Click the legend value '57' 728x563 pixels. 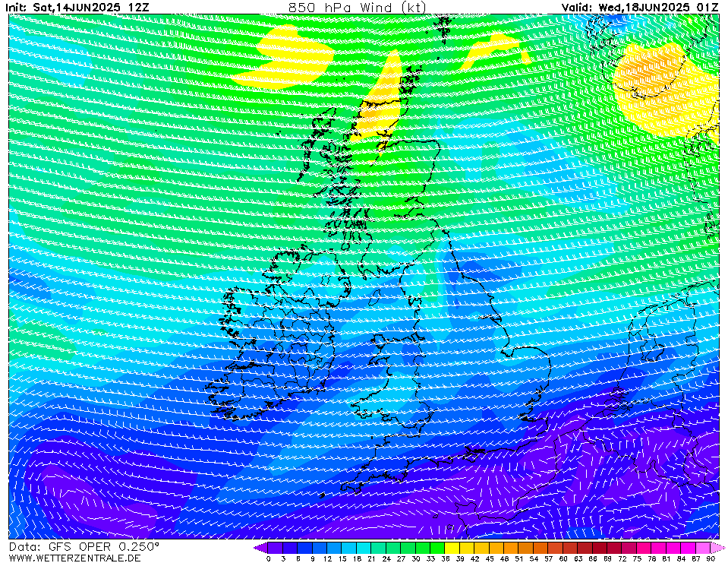click(548, 558)
